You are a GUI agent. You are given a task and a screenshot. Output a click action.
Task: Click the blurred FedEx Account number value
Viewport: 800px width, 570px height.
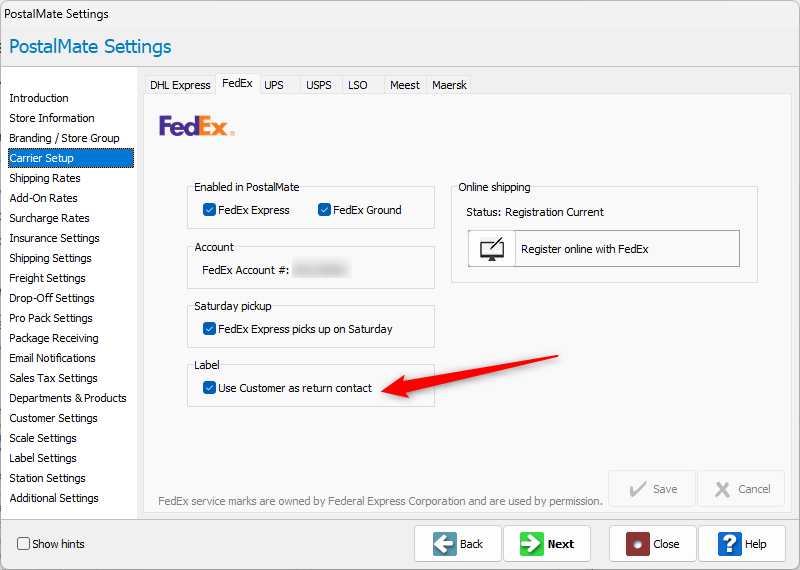[x=322, y=269]
